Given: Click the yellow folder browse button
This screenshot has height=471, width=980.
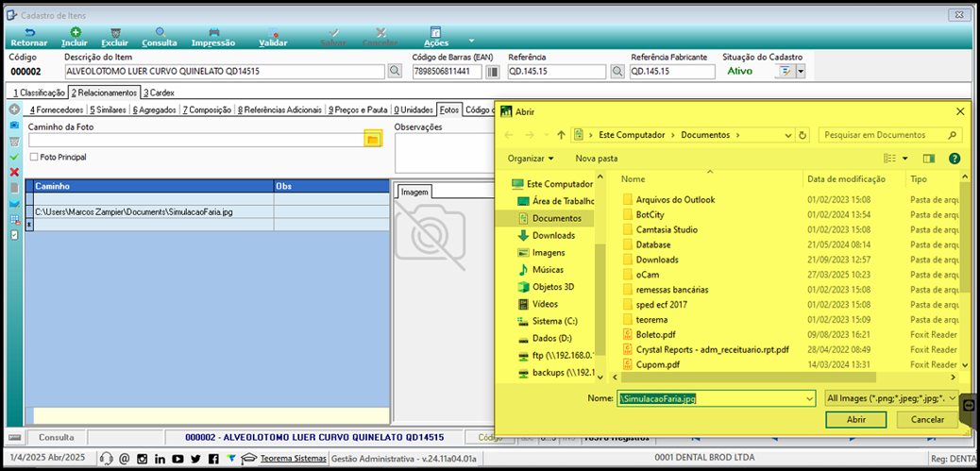Looking at the screenshot, I should click(373, 140).
